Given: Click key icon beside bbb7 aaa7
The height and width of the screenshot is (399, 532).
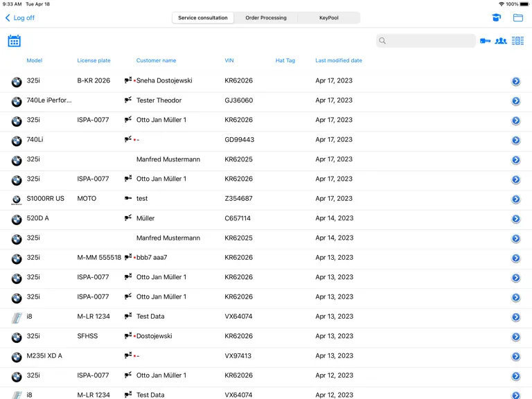Looking at the screenshot, I should tap(128, 257).
